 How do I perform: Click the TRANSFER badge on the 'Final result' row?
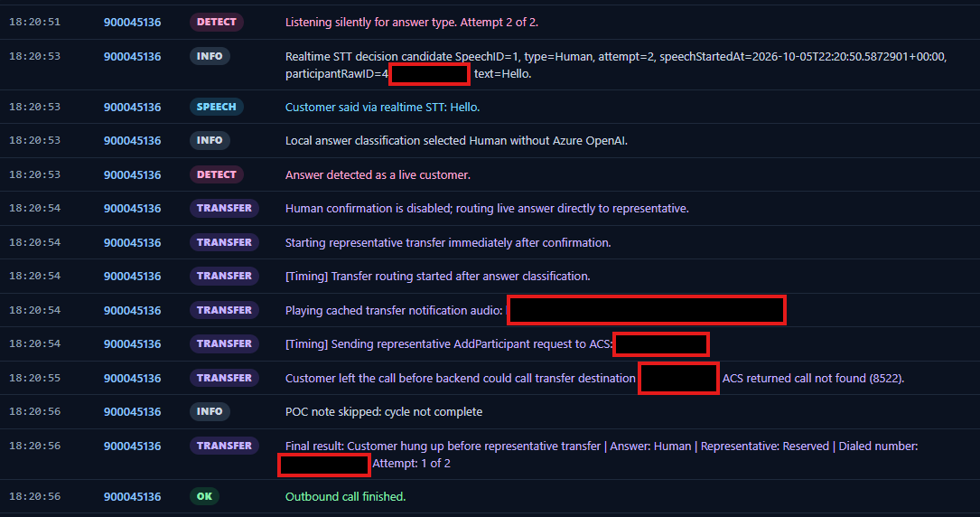coord(224,446)
